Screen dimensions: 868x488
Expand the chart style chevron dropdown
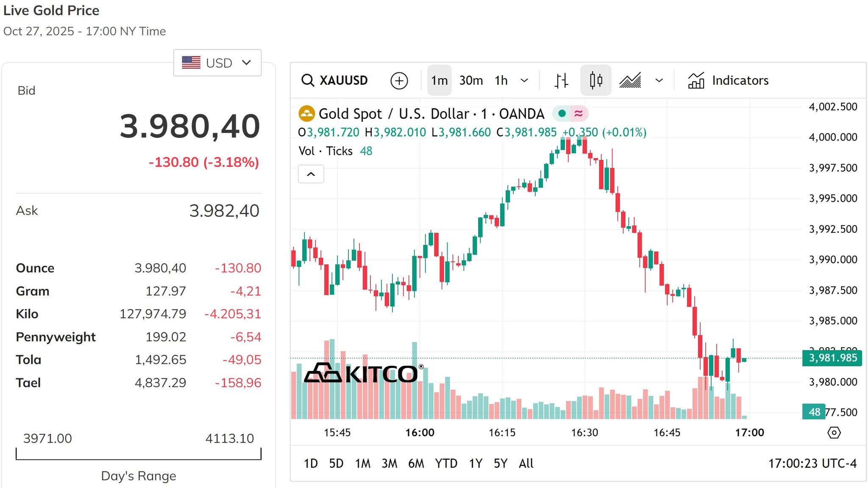click(x=659, y=81)
